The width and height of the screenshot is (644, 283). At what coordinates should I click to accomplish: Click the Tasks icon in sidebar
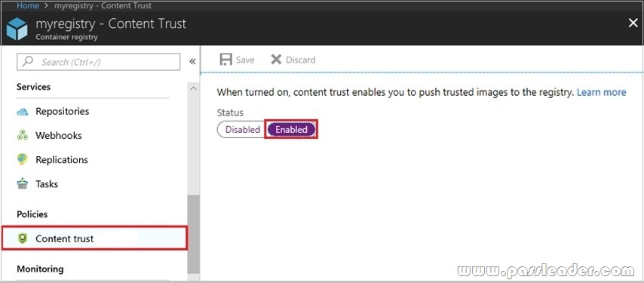click(22, 183)
